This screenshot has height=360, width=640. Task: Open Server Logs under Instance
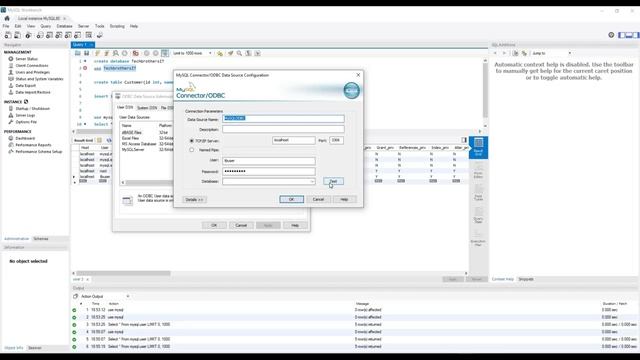pos(25,116)
